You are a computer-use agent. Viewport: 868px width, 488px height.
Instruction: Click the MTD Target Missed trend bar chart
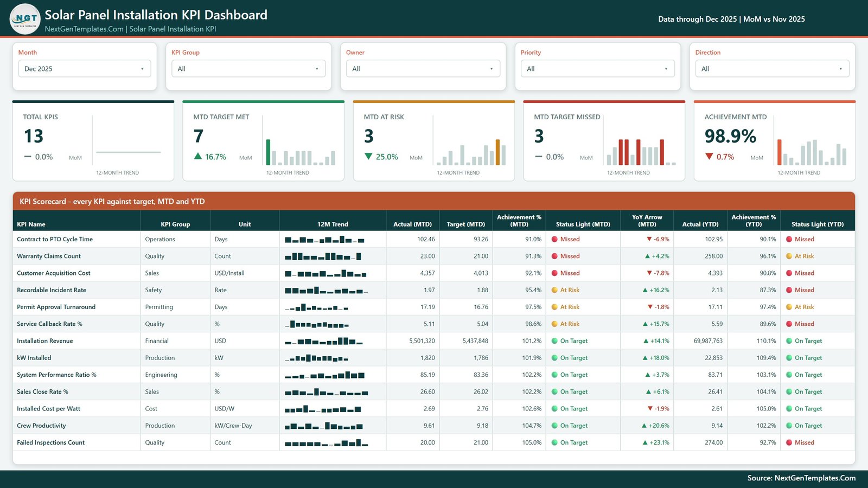[641, 152]
